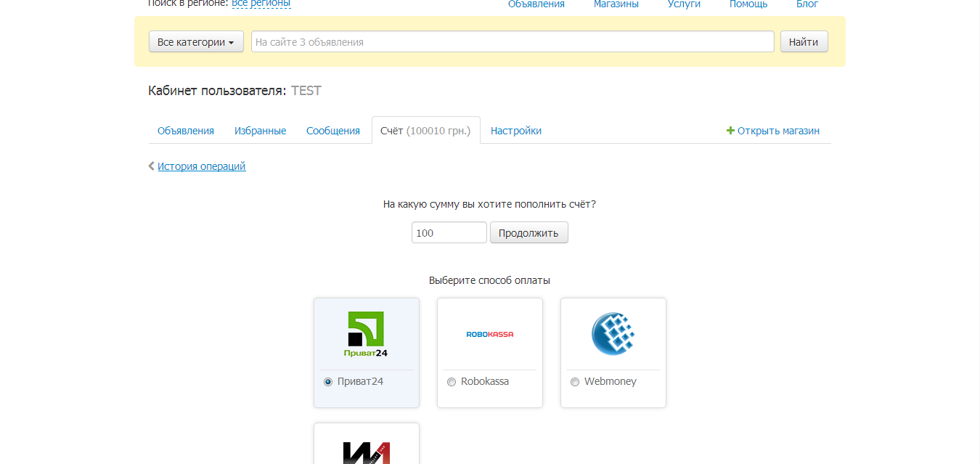
Task: Open the все регионы region selector
Action: [261, 4]
